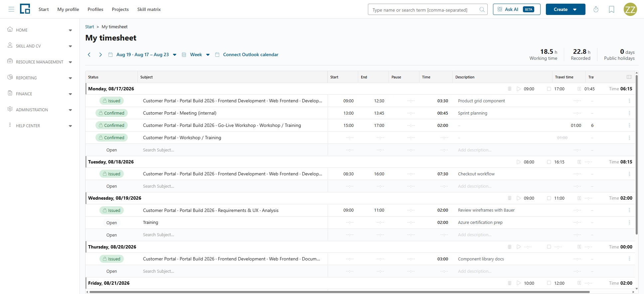Expand the HELP CENTER sidebar section
This screenshot has width=644, height=294.
40,126
